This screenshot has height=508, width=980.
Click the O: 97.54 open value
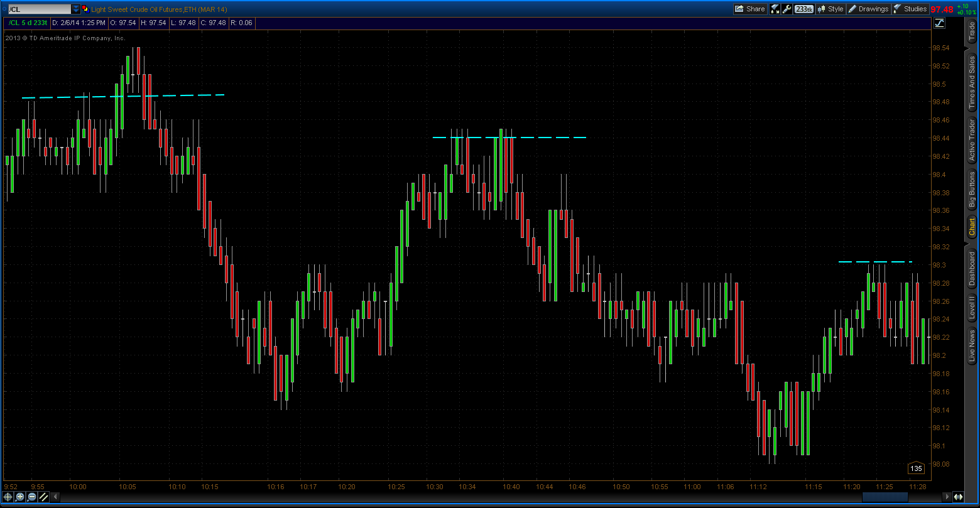point(122,23)
